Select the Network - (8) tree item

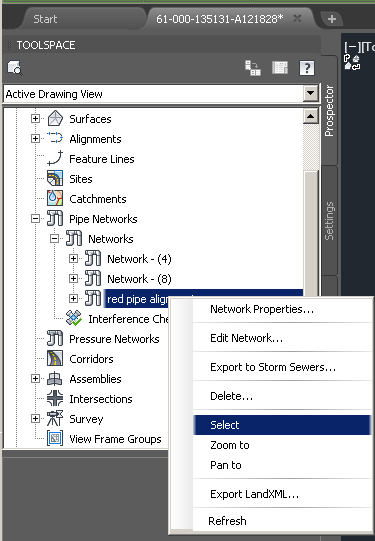point(139,279)
